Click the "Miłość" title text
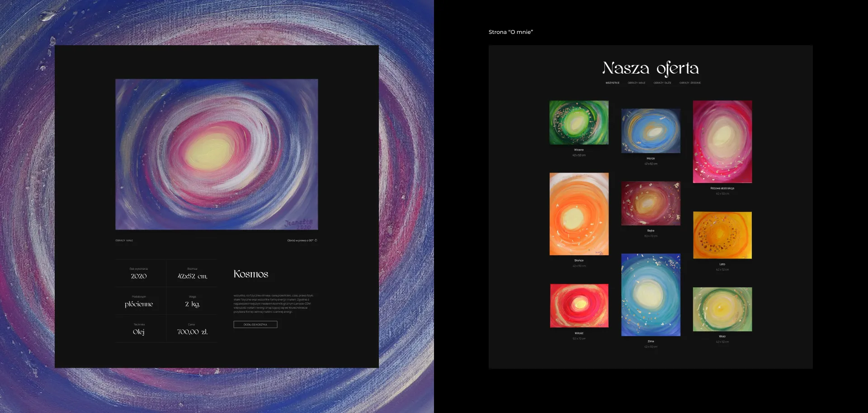This screenshot has height=413, width=868. click(x=579, y=333)
